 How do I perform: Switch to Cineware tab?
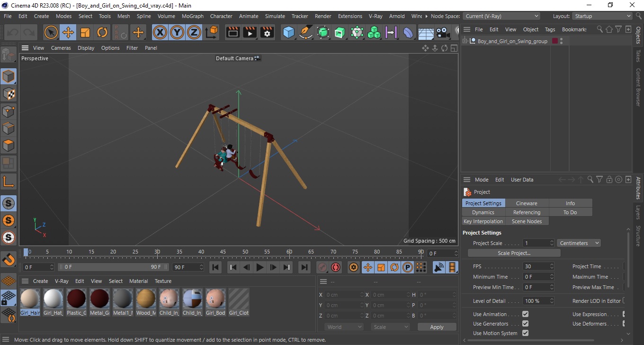[x=527, y=203]
